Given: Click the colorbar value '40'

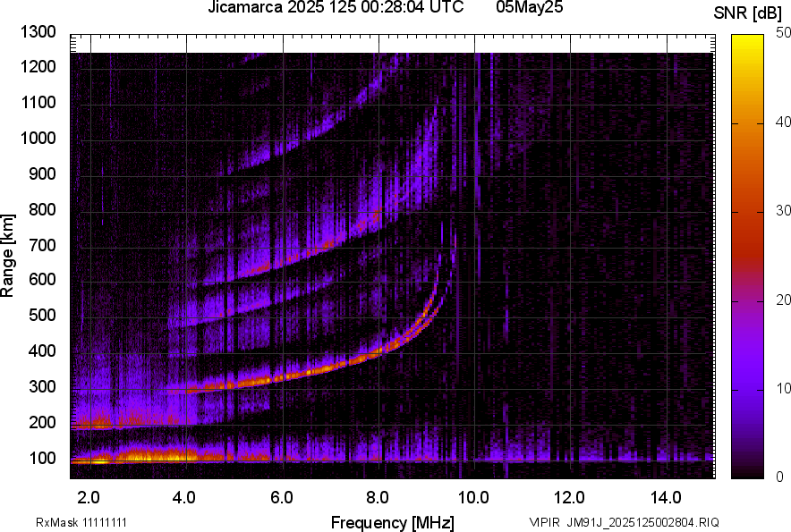Looking at the screenshot, I should pos(783,122).
